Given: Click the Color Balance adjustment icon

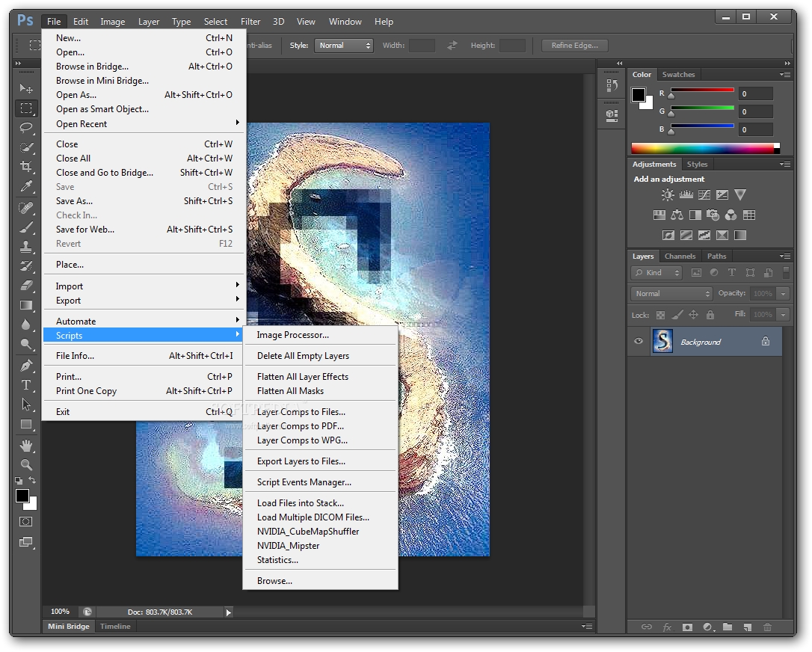Looking at the screenshot, I should pyautogui.click(x=677, y=215).
